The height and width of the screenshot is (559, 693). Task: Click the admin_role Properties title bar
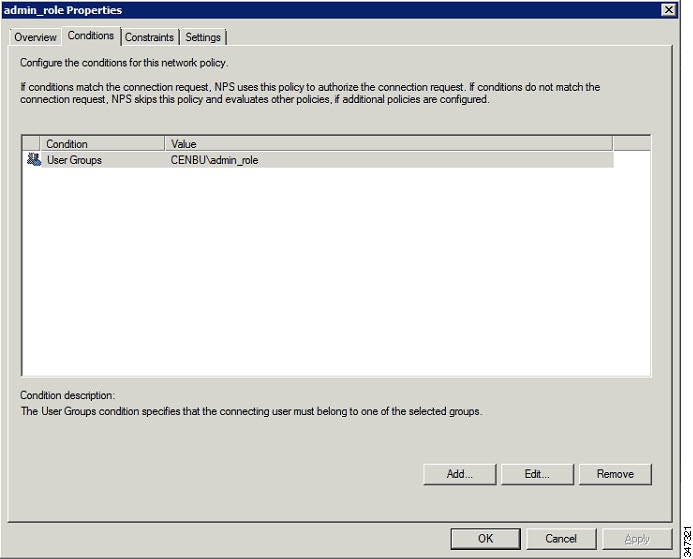tap(331, 10)
